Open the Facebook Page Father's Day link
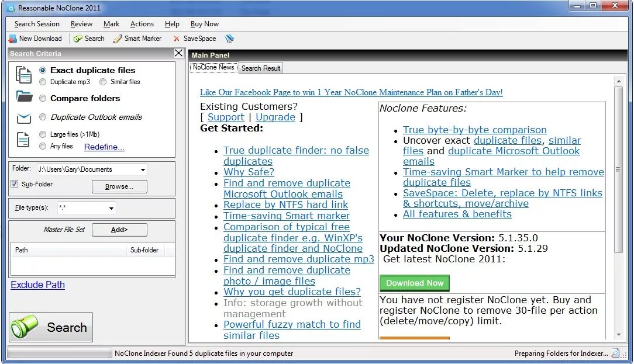This screenshot has width=634, height=364. pos(351,92)
